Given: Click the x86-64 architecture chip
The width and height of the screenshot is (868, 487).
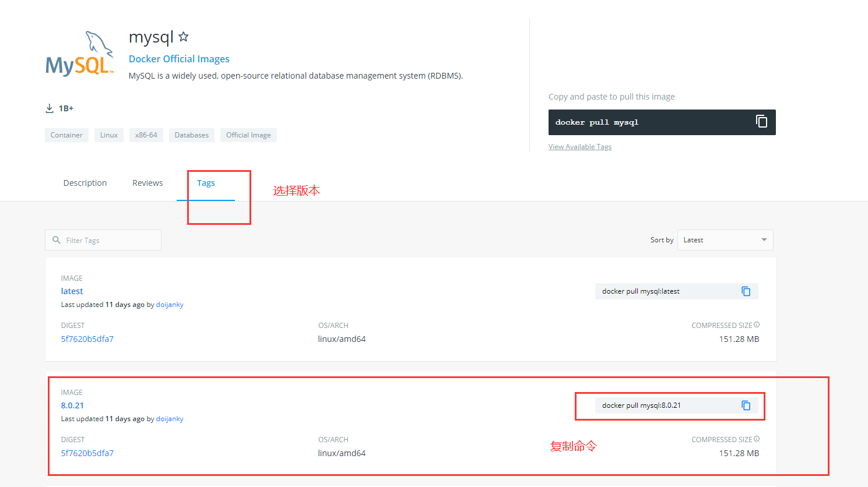Looking at the screenshot, I should point(146,135).
